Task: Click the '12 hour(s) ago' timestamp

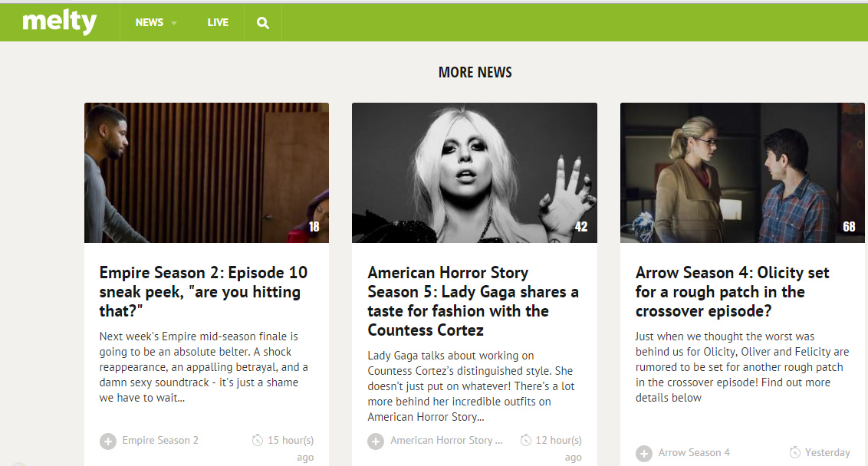Action: pyautogui.click(x=558, y=448)
